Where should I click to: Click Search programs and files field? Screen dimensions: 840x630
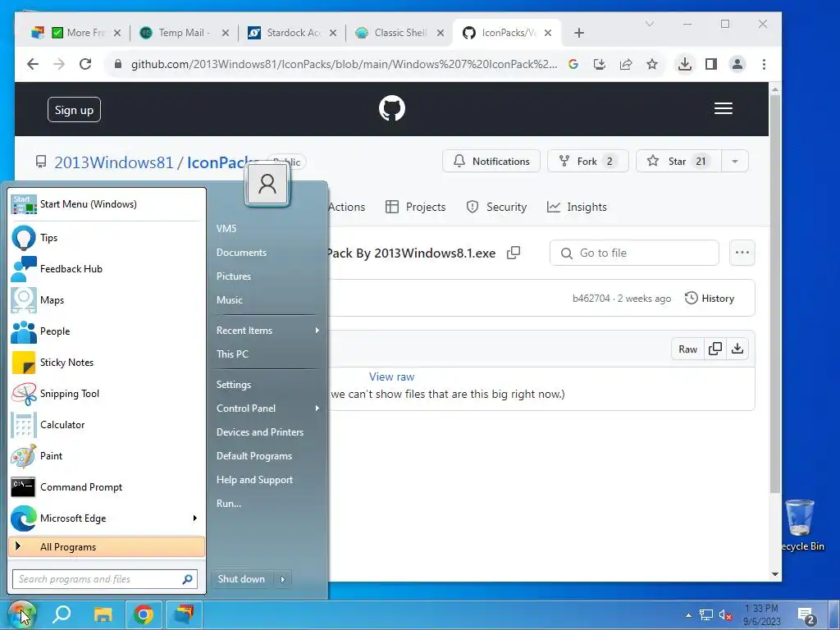(x=105, y=579)
